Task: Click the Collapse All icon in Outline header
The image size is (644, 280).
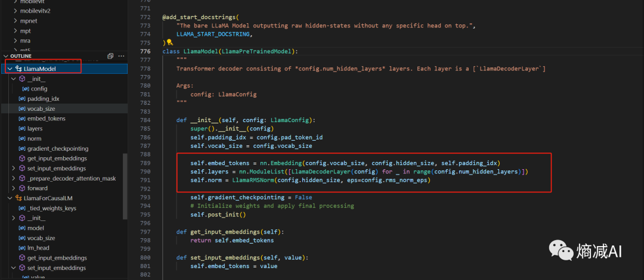Action: click(x=110, y=56)
